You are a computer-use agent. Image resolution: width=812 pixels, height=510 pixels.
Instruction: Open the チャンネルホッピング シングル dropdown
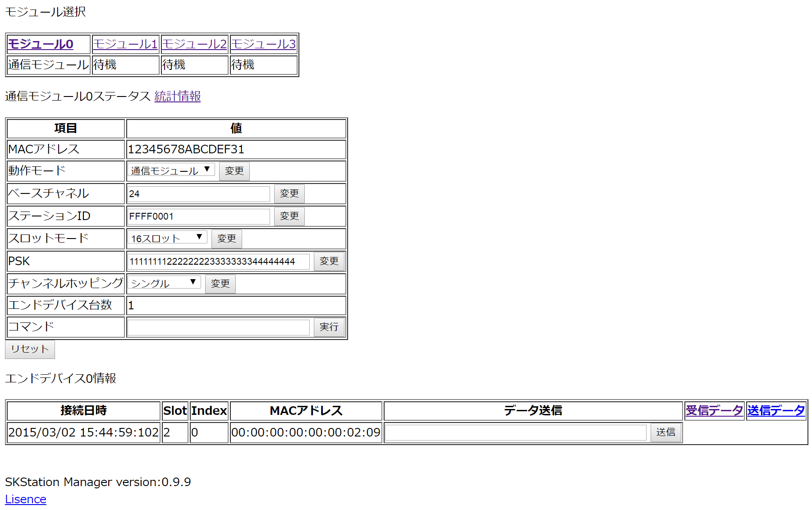pos(164,283)
